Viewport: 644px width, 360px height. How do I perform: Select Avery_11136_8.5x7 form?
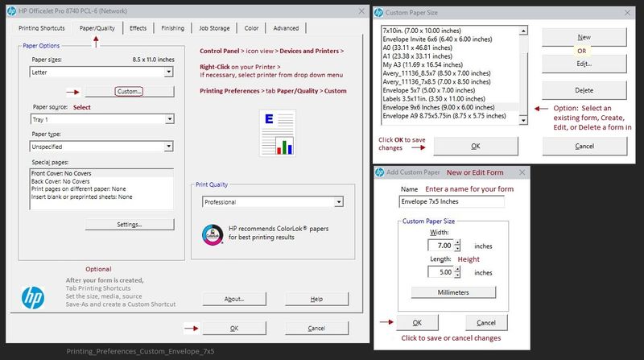click(450, 73)
